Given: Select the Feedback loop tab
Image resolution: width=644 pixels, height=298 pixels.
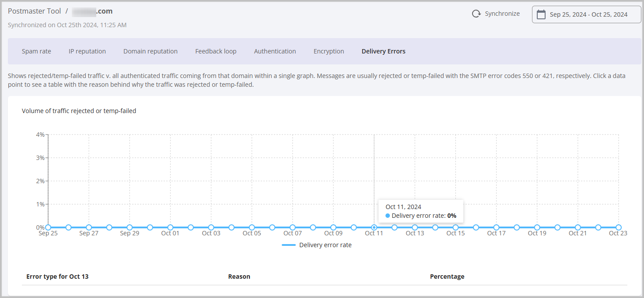Looking at the screenshot, I should pos(216,51).
